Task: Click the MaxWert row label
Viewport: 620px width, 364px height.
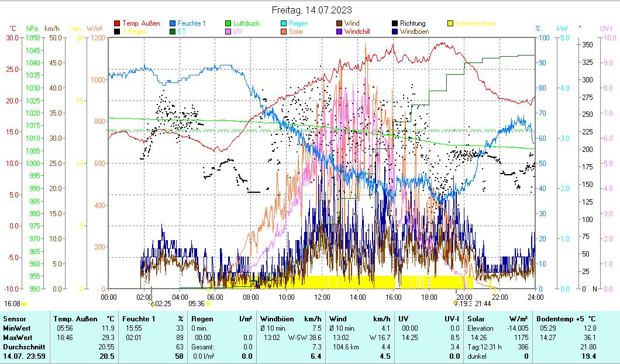Action: pyautogui.click(x=18, y=338)
